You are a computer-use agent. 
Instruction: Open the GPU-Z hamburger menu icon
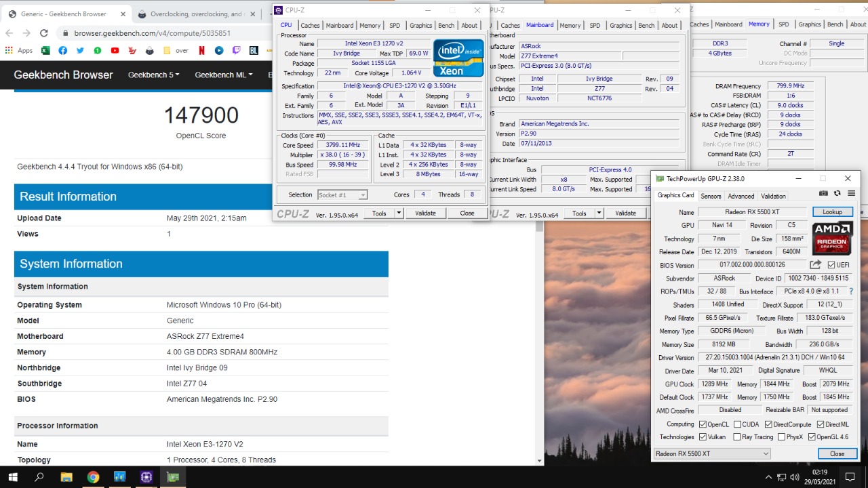[851, 194]
